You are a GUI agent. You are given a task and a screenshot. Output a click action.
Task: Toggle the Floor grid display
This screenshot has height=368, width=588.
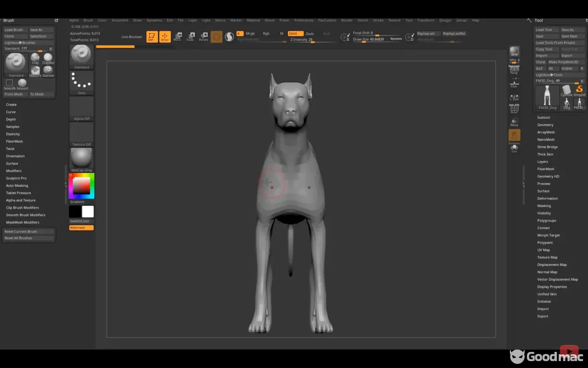coord(514,83)
